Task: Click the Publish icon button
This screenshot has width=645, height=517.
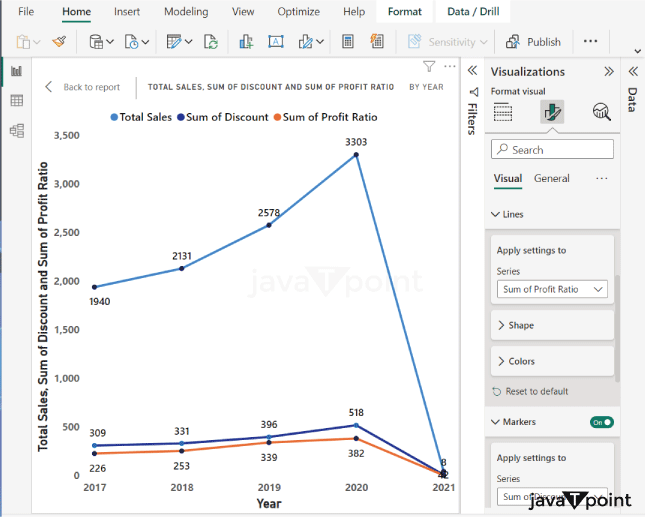Action: [533, 42]
